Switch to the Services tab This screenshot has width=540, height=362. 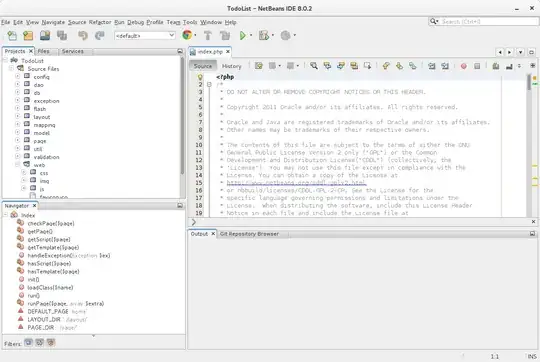pos(73,51)
